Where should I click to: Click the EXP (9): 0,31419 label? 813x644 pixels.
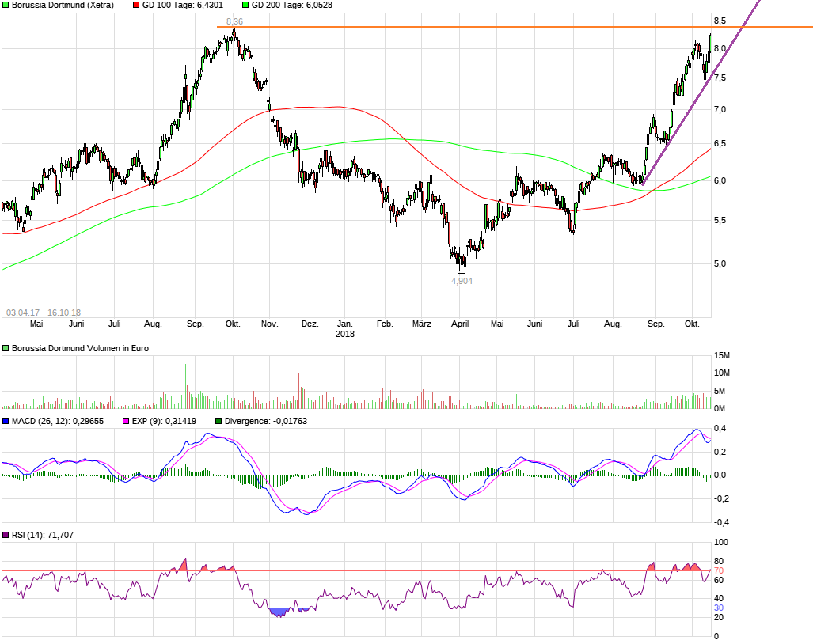164,421
